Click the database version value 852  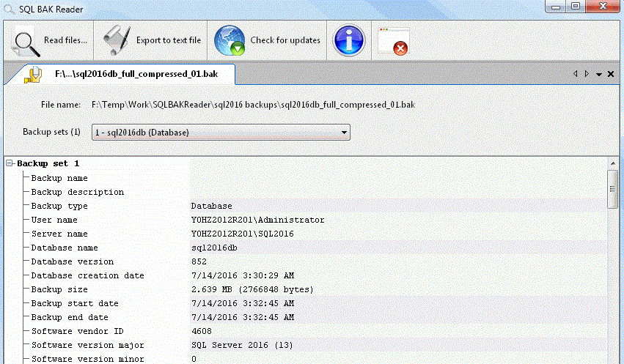tap(199, 261)
